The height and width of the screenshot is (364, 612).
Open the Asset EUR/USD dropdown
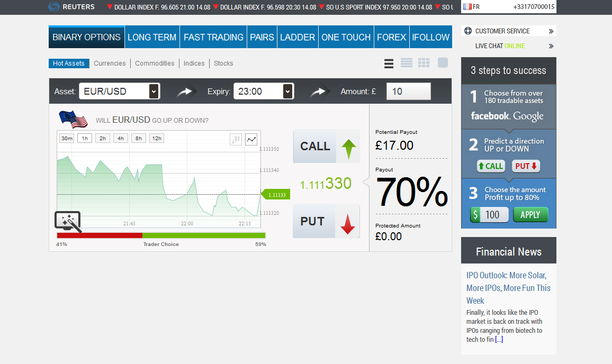pos(120,92)
